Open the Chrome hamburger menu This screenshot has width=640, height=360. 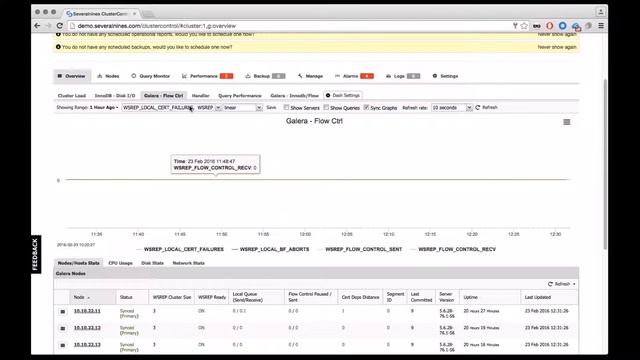tap(601, 26)
